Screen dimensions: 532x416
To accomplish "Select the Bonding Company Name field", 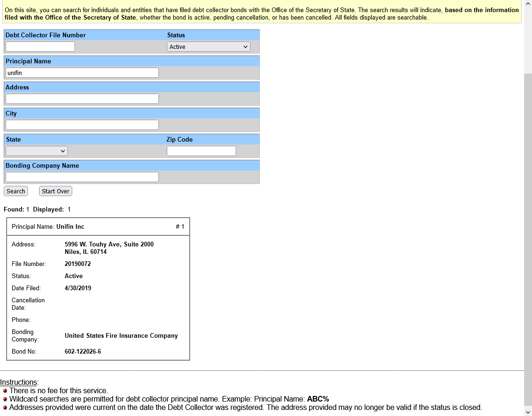I will [82, 177].
